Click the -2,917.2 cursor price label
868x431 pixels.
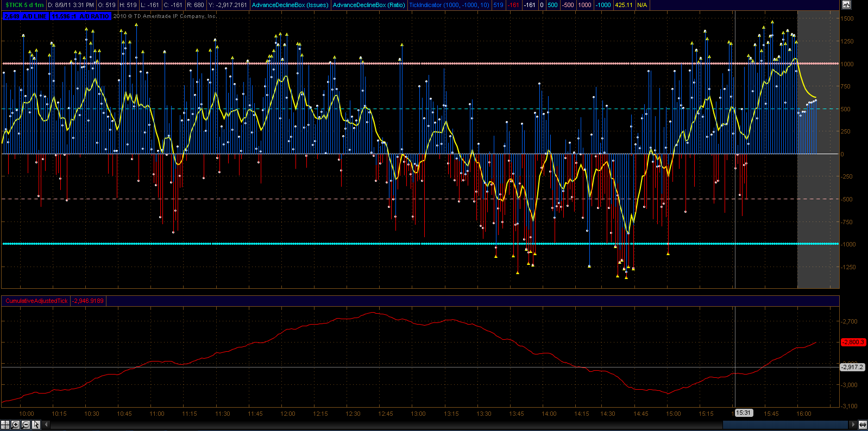pos(852,367)
